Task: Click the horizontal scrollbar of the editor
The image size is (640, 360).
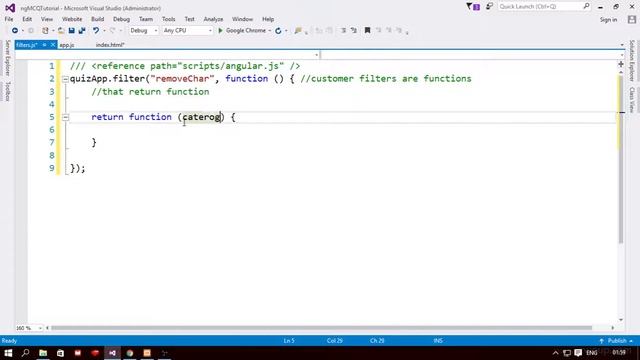Action: pyautogui.click(x=321, y=328)
